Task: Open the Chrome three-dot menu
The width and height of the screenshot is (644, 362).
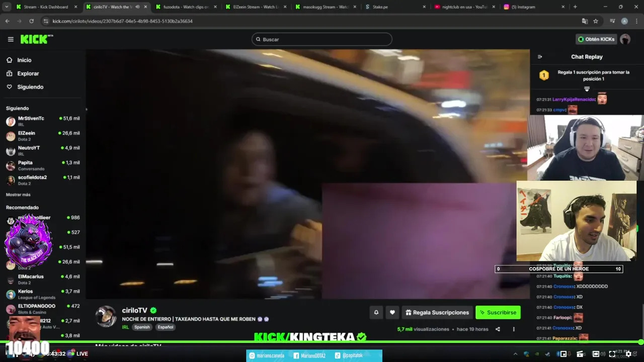Action: coord(635,21)
